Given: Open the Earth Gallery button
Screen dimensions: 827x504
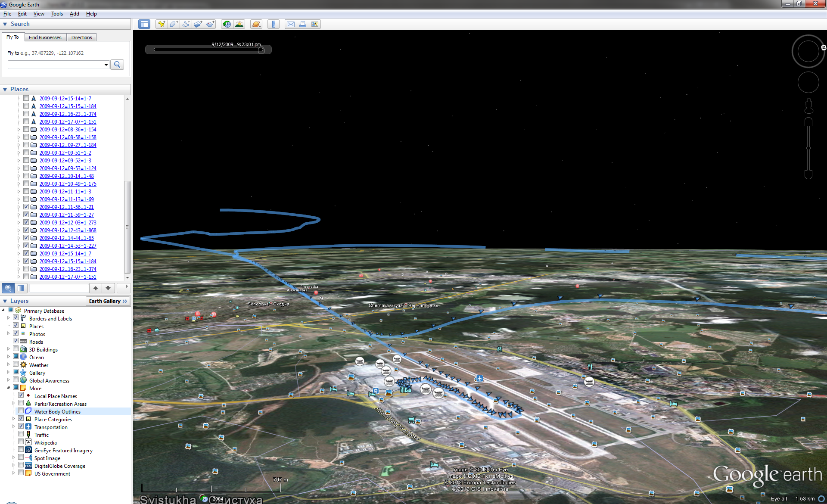Looking at the screenshot, I should (x=108, y=301).
